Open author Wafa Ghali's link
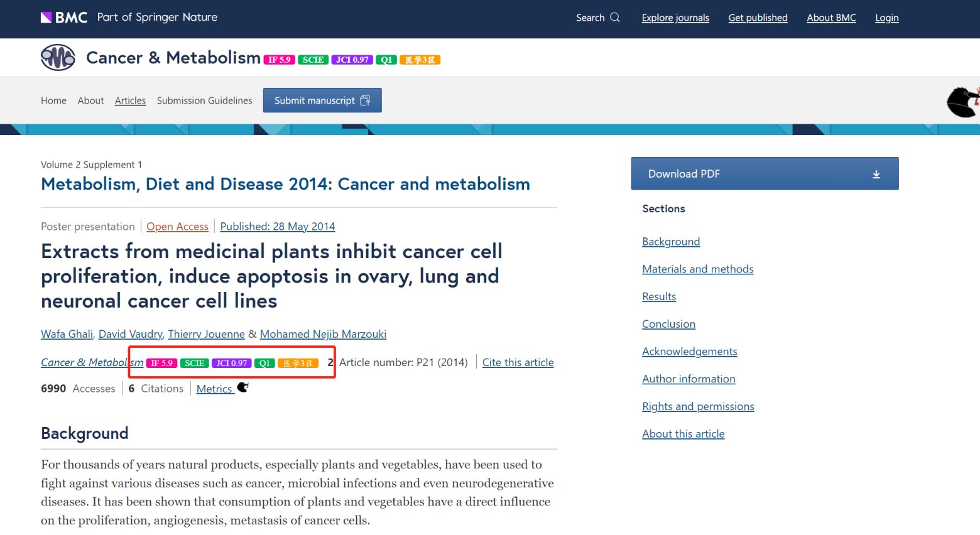The height and width of the screenshot is (535, 980). coord(67,334)
